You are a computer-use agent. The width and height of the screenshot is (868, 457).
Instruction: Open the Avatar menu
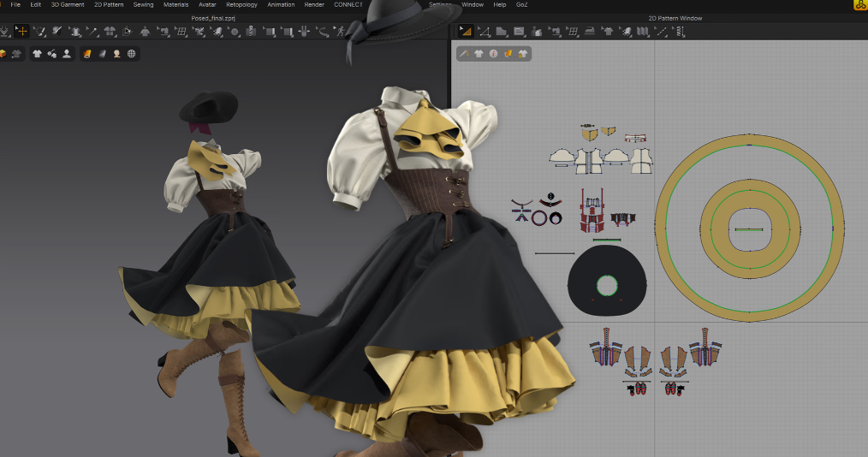(207, 4)
